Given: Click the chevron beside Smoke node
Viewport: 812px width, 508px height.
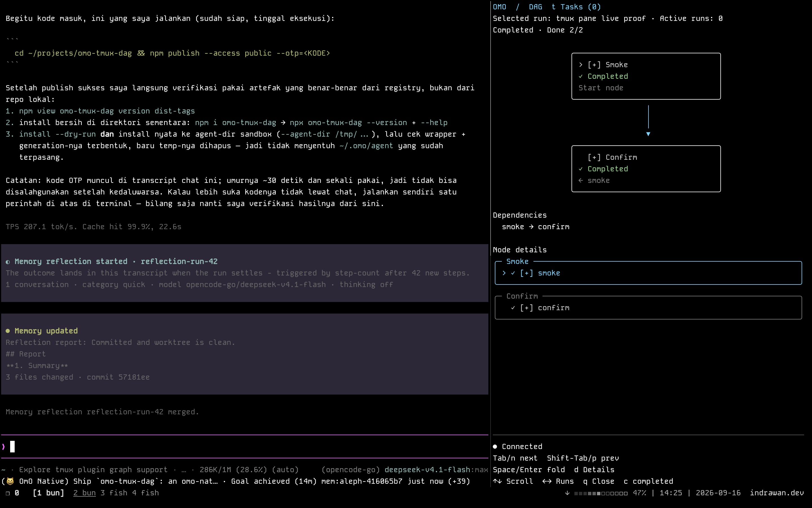Looking at the screenshot, I should pos(581,65).
